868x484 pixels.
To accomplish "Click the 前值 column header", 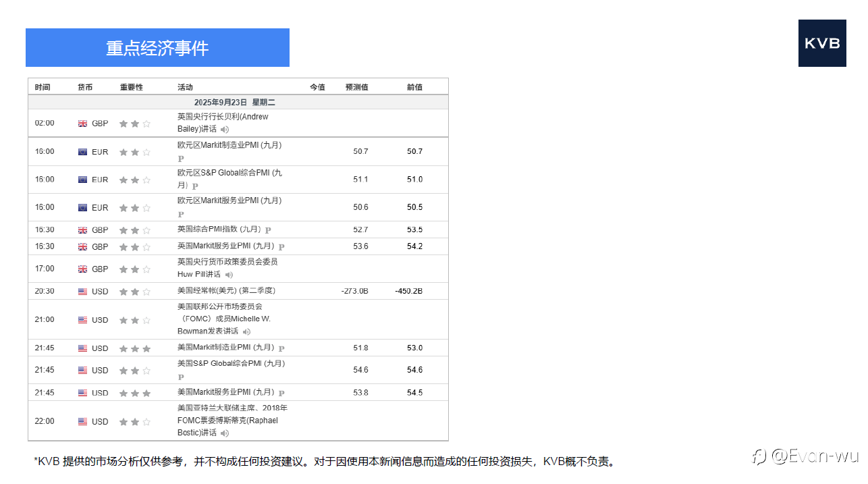I will 414,87.
